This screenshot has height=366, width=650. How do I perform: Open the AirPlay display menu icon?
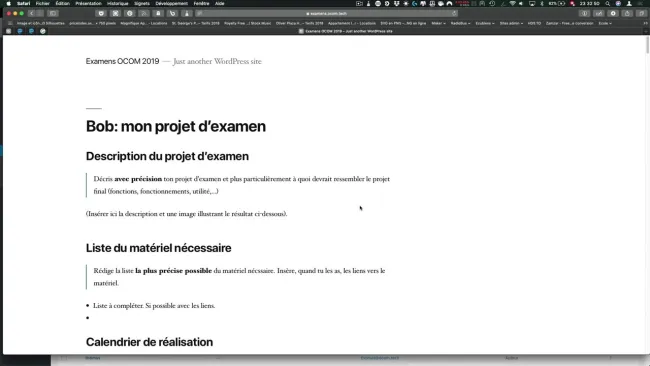pos(532,3)
